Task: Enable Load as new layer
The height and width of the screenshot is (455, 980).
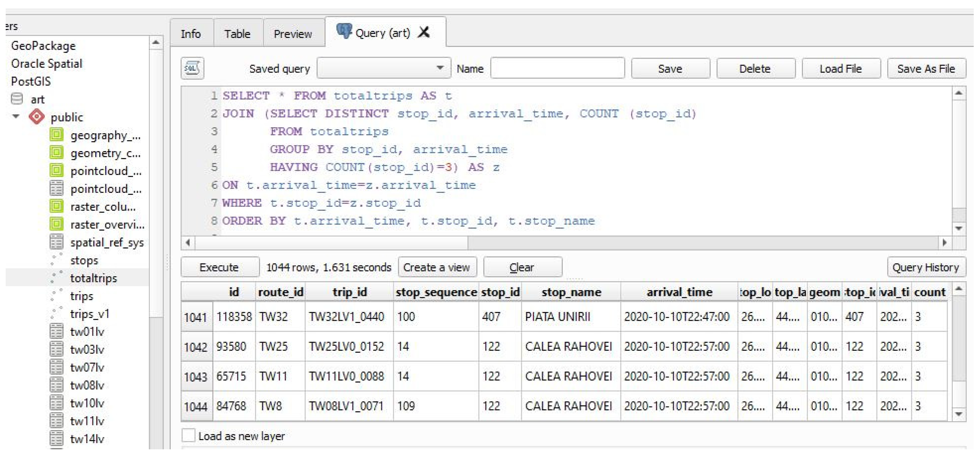Action: (x=189, y=436)
